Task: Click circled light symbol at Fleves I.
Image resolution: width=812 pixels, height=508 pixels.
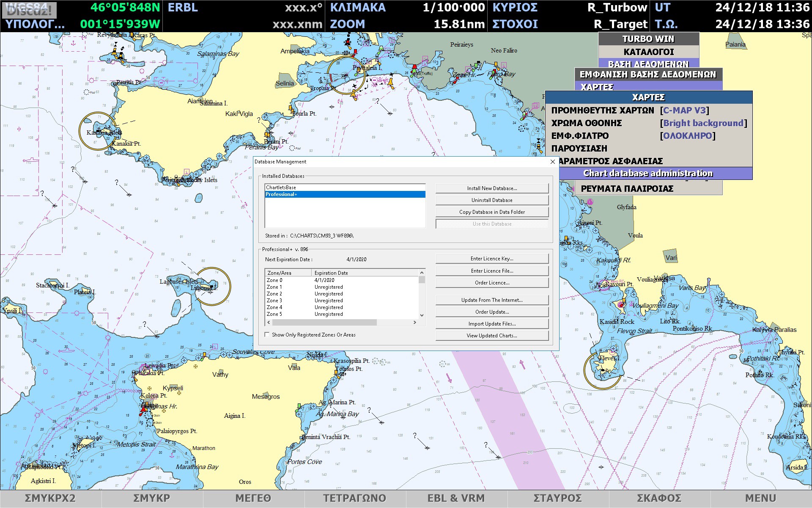Action: pos(603,370)
